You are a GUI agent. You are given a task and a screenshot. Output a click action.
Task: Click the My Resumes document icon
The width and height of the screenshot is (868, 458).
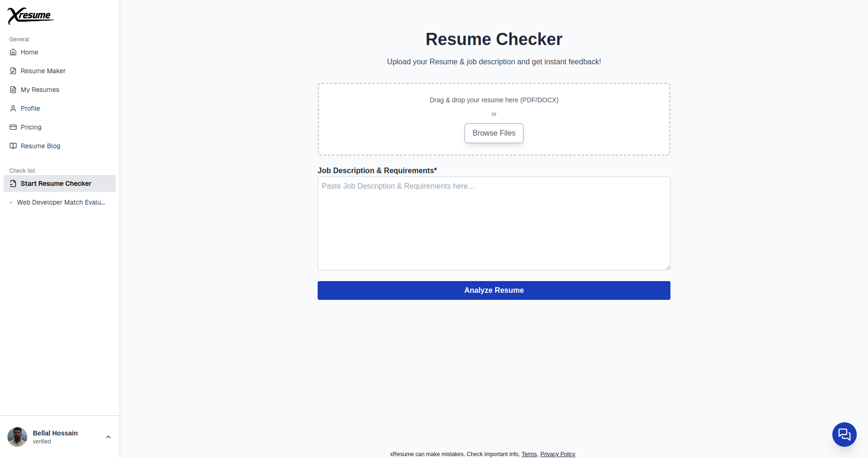[13, 90]
